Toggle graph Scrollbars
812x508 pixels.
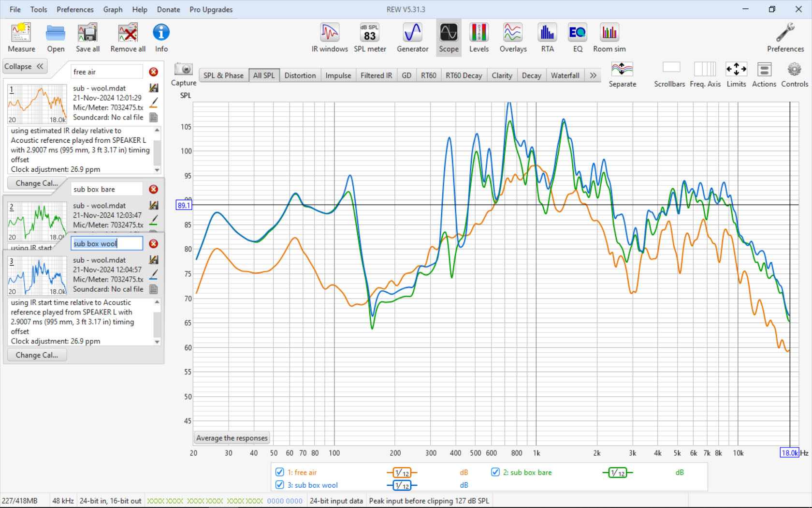coord(669,75)
